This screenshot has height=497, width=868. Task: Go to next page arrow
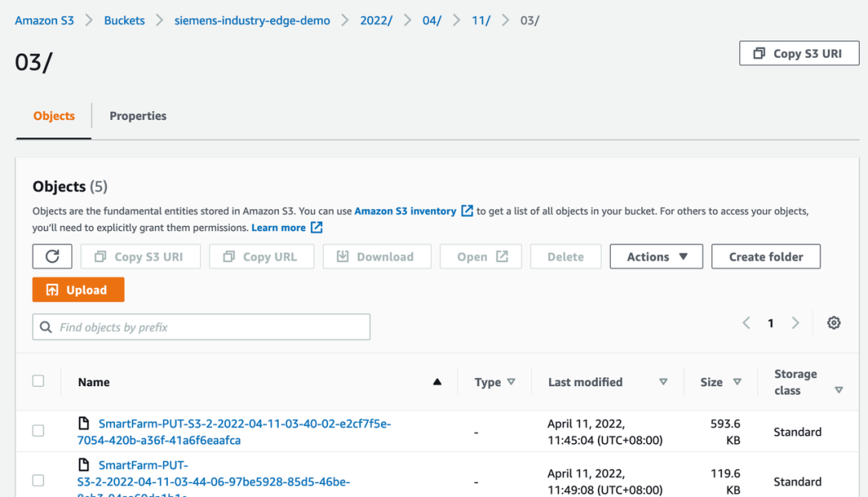click(796, 323)
